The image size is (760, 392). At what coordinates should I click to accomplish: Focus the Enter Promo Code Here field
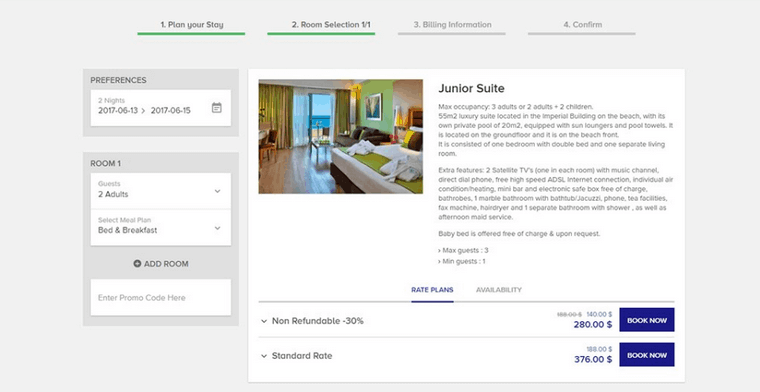[160, 298]
